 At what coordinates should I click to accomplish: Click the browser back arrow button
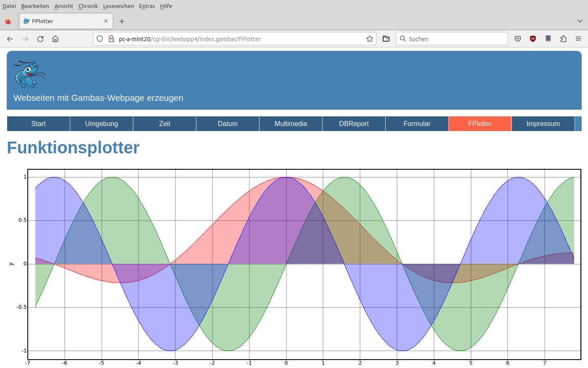coord(10,39)
